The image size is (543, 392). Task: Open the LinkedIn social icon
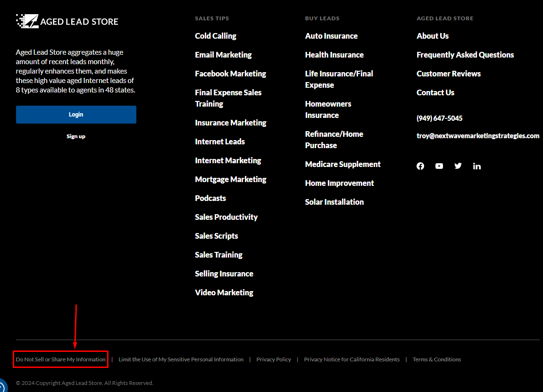(x=477, y=166)
